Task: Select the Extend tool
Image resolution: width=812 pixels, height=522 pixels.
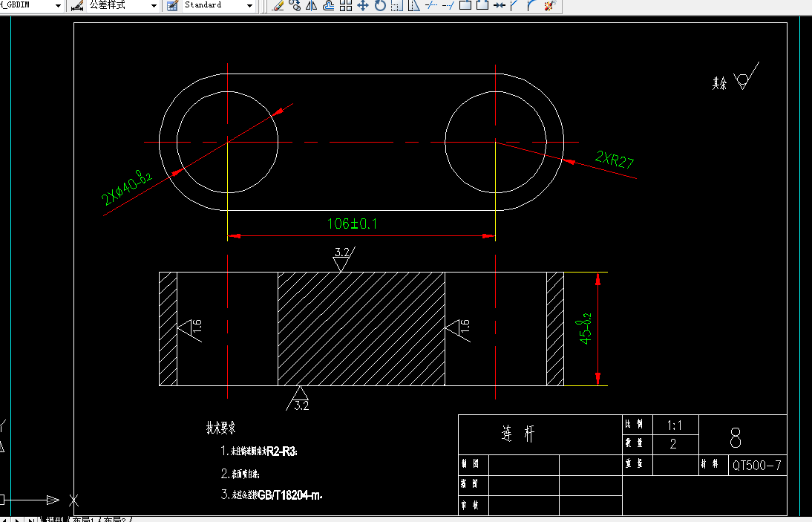Action: click(448, 6)
